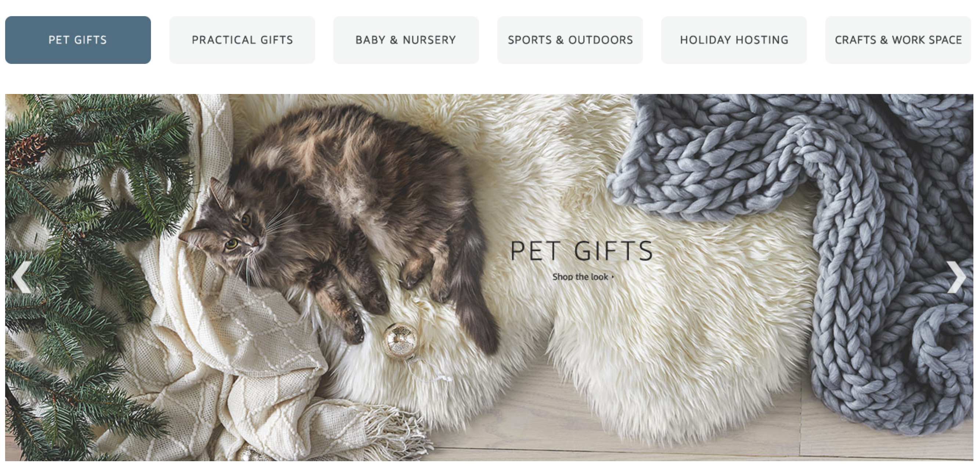
Task: Switch to the PRACTICAL GIFTS tab
Action: [242, 40]
